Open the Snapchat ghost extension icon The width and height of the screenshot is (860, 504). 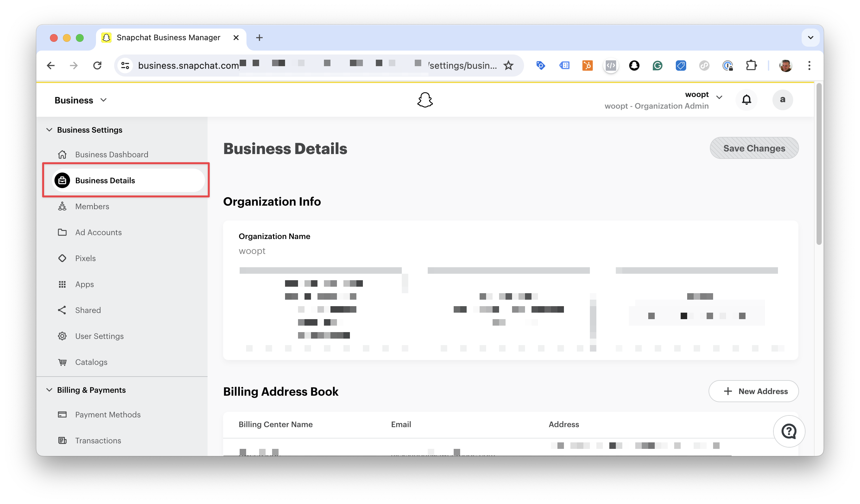[634, 66]
